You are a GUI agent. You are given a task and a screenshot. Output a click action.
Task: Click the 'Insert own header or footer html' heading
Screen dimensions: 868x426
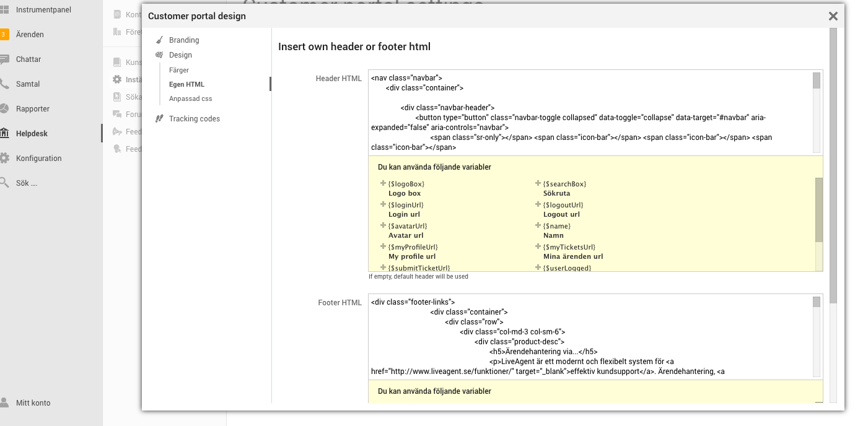354,46
